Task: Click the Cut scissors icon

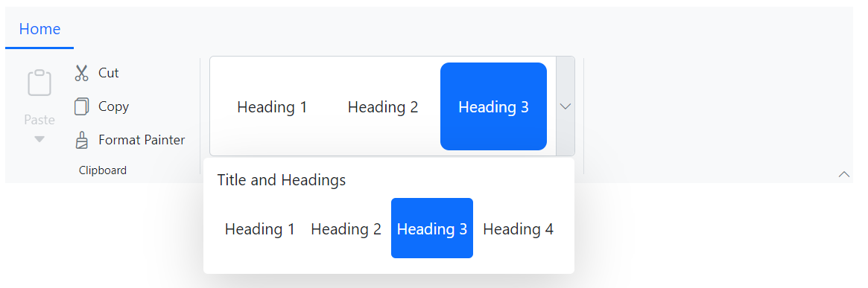Action: pyautogui.click(x=81, y=73)
